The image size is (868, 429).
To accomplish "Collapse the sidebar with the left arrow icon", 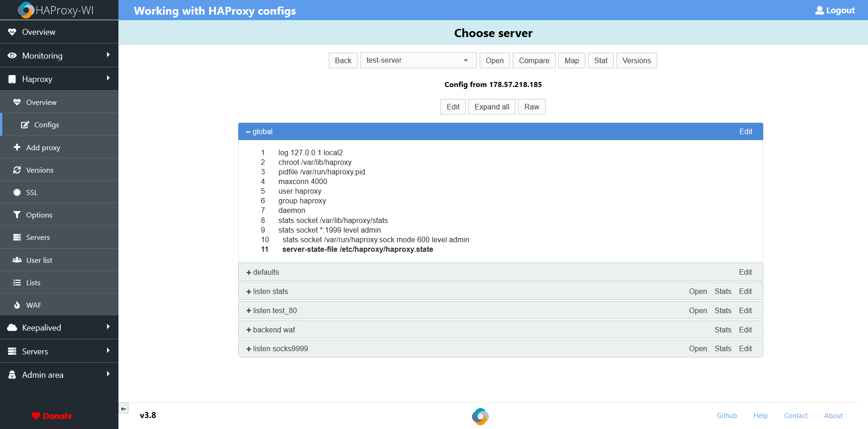I will click(123, 408).
